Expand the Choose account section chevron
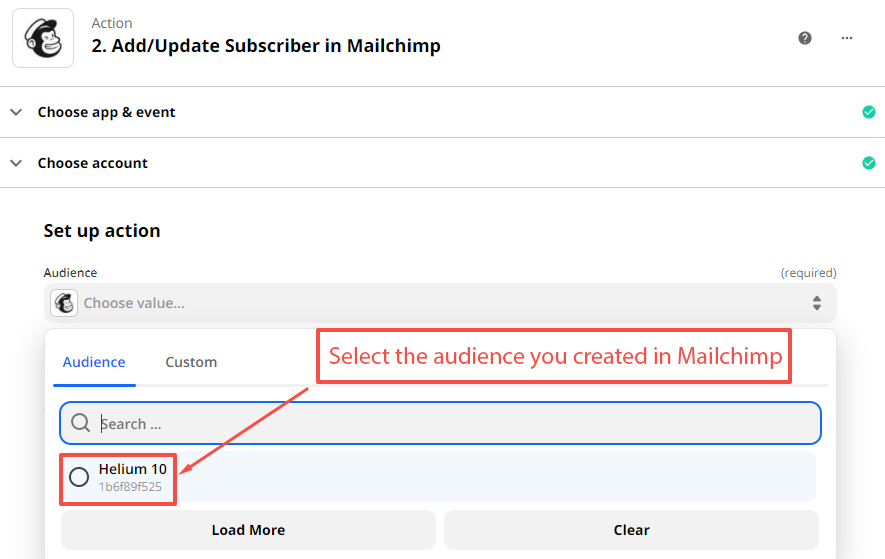The height and width of the screenshot is (559, 885). coord(16,163)
